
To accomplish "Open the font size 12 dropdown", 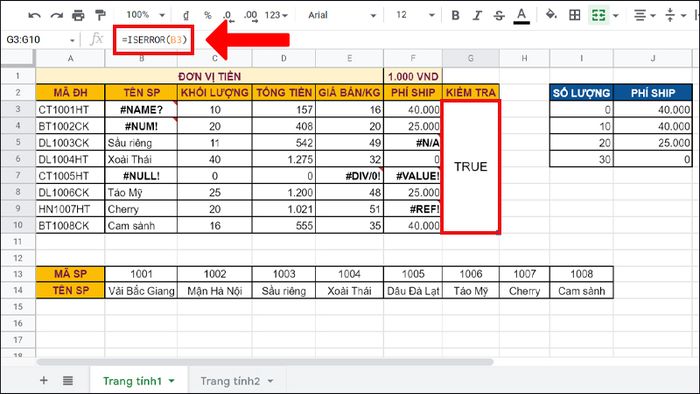I will tap(415, 16).
